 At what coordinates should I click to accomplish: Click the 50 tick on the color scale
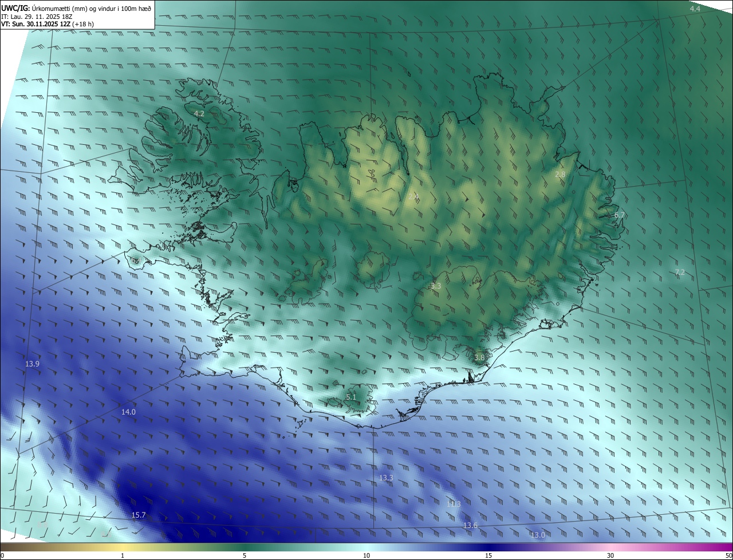tap(728, 555)
